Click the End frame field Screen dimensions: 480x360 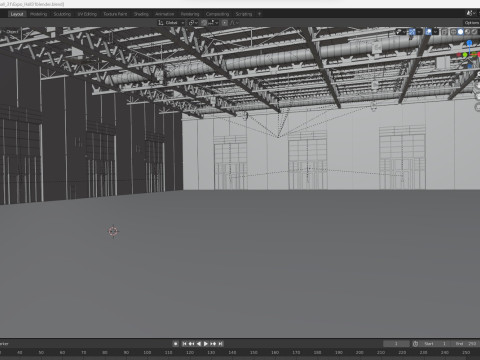(466, 344)
